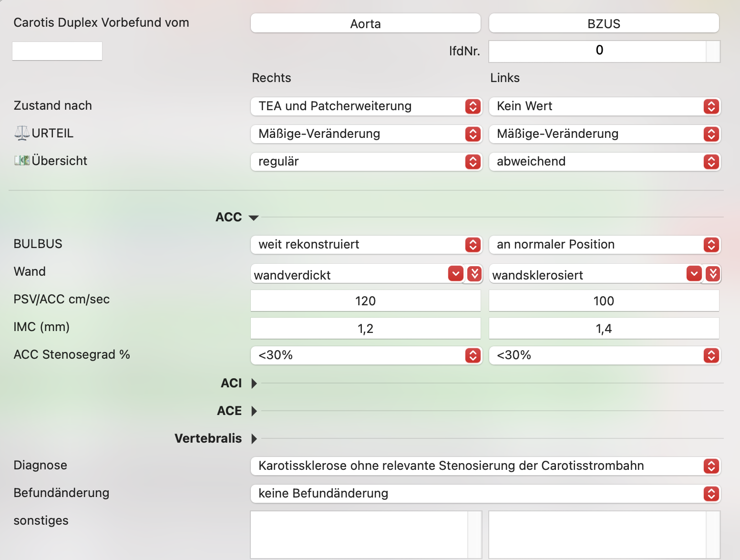Click double-chevron icon of left wandsklerosiert field
Viewport: 740px width, 560px height.
click(x=713, y=274)
